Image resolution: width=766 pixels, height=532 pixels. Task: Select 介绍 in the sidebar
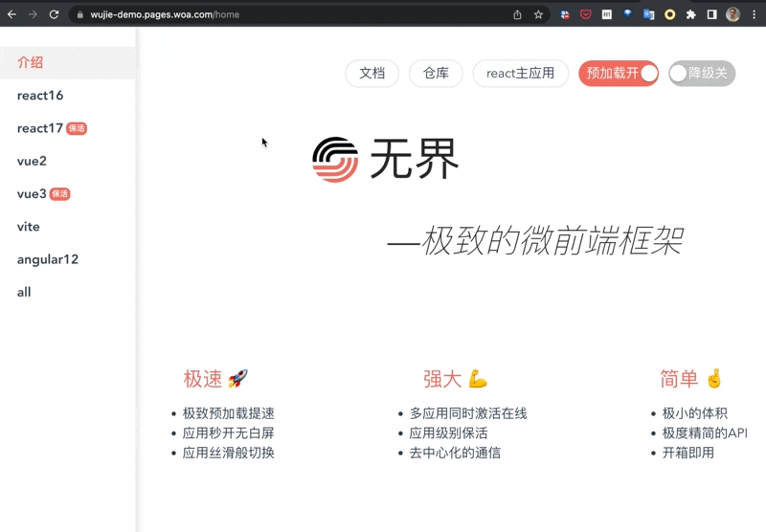[x=68, y=62]
